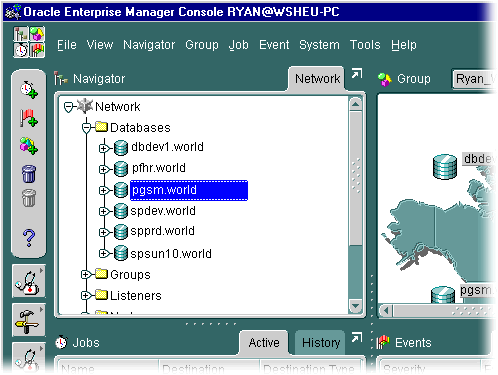Click the Ryan group name field
498x375 pixels.
[x=474, y=79]
